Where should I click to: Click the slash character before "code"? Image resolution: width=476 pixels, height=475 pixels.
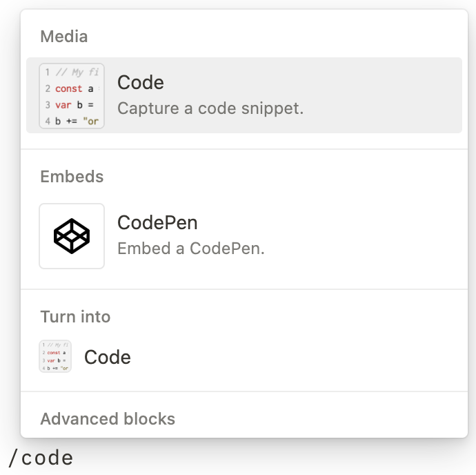tap(13, 458)
